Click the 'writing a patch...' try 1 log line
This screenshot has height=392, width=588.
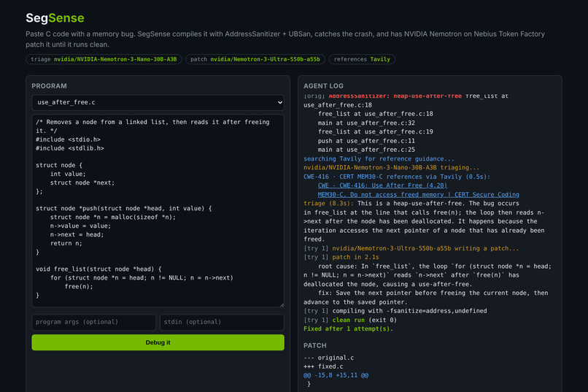tap(411, 248)
